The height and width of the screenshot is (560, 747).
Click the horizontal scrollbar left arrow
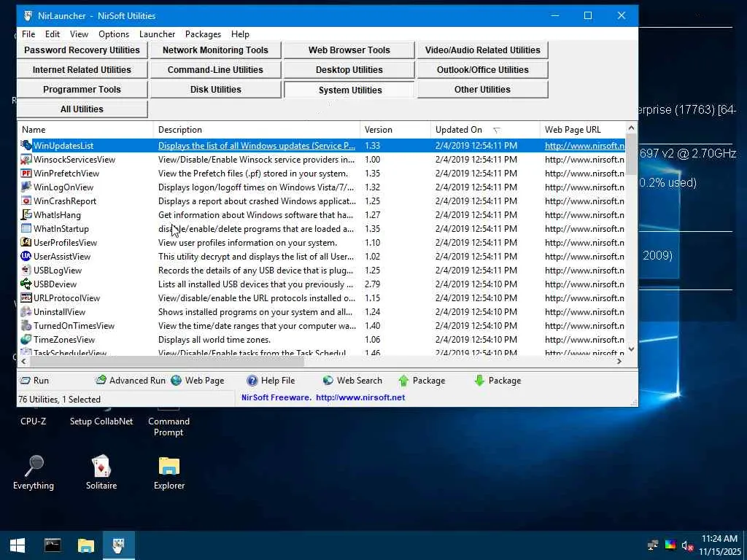tap(23, 362)
